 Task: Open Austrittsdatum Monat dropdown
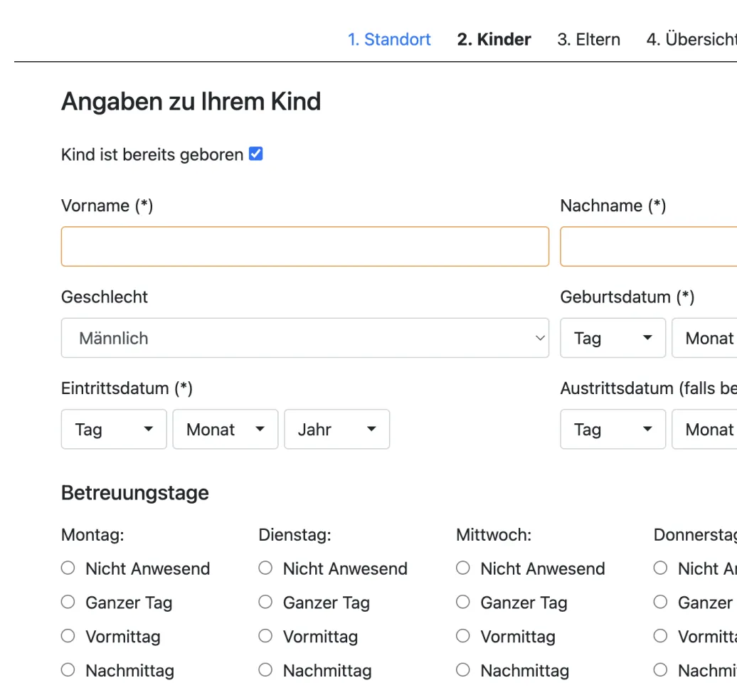point(704,429)
